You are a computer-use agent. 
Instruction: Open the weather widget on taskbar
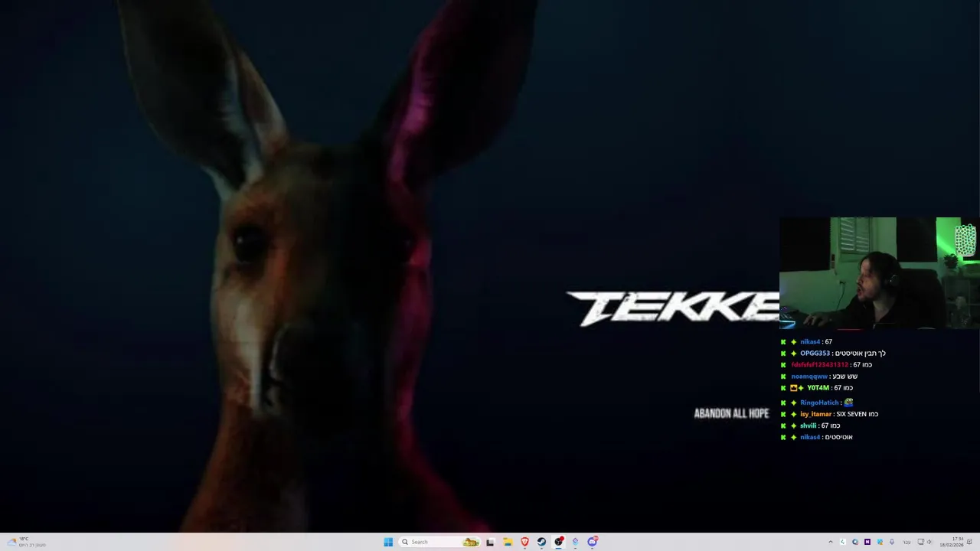click(27, 542)
